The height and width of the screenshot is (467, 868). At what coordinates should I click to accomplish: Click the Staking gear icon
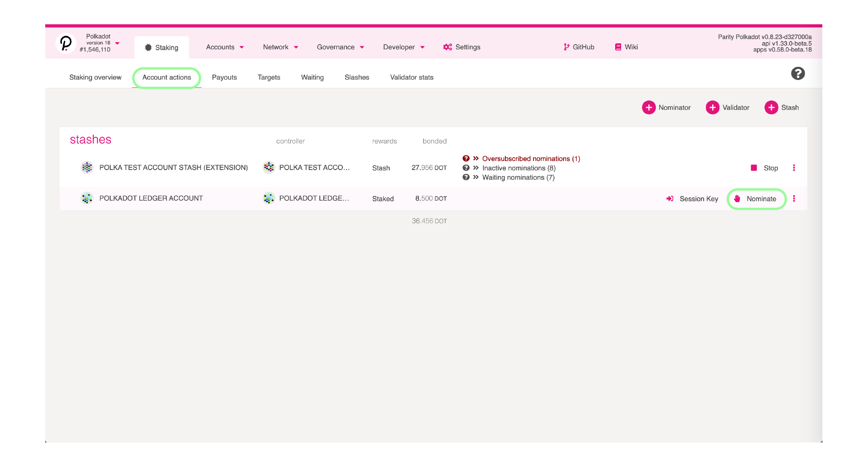coord(148,47)
